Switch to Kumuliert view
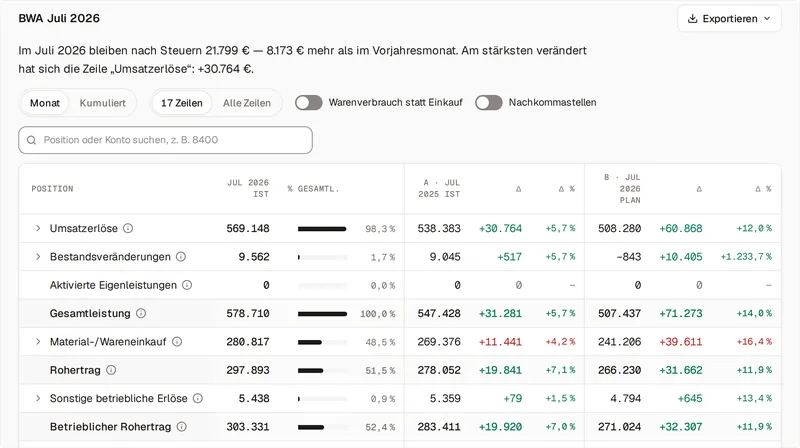 [103, 103]
